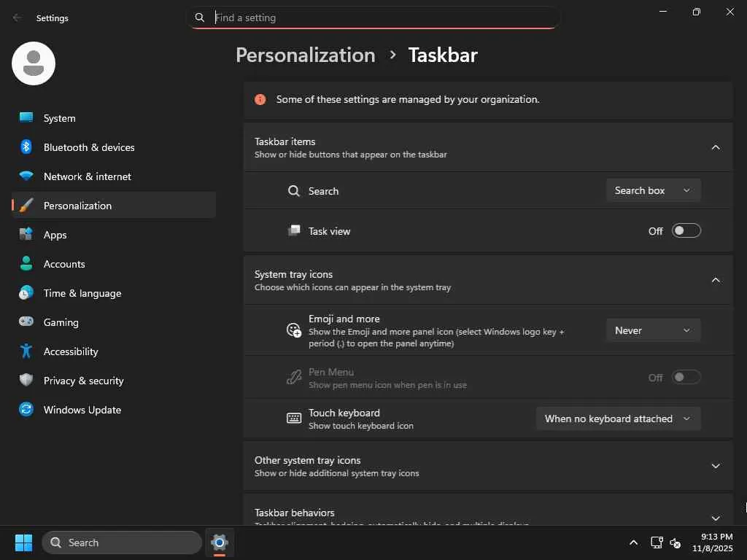Go to Network & internet settings

pyautogui.click(x=88, y=176)
